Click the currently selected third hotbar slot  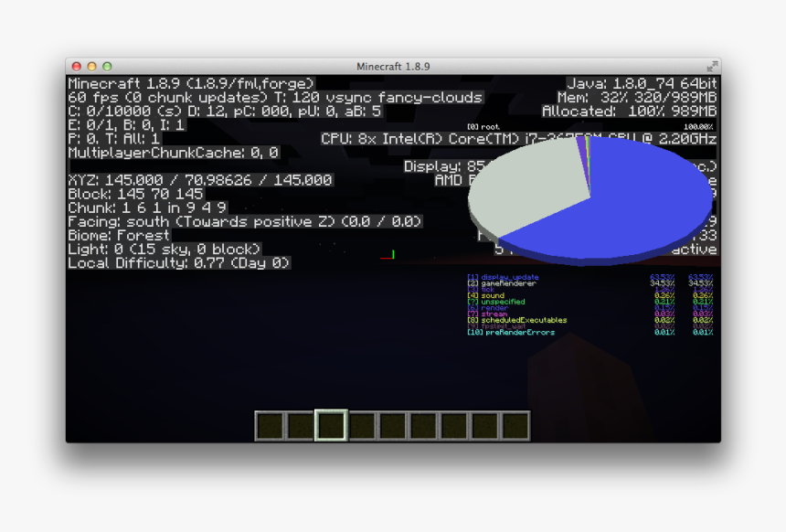(x=329, y=425)
